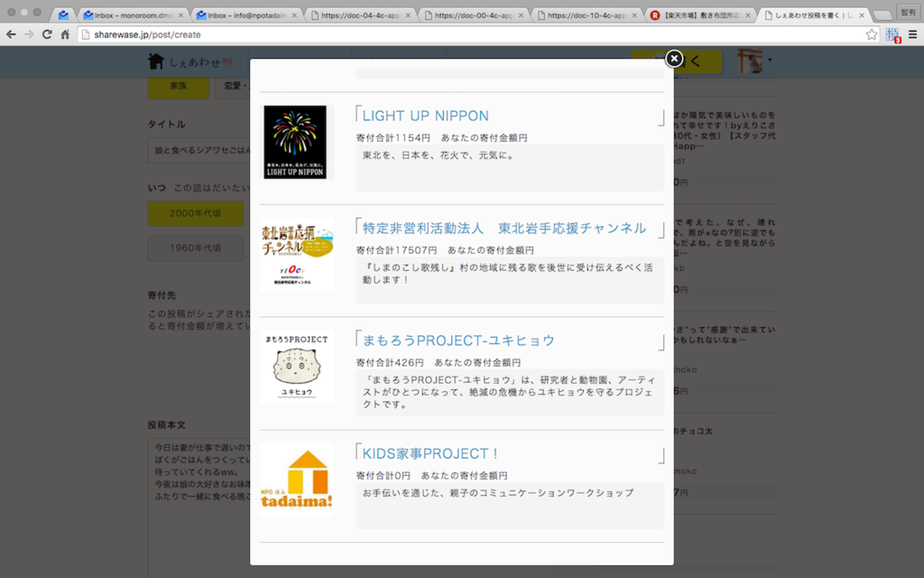Image resolution: width=924 pixels, height=578 pixels.
Task: Switch to the 楽天市場 tab
Action: (699, 15)
